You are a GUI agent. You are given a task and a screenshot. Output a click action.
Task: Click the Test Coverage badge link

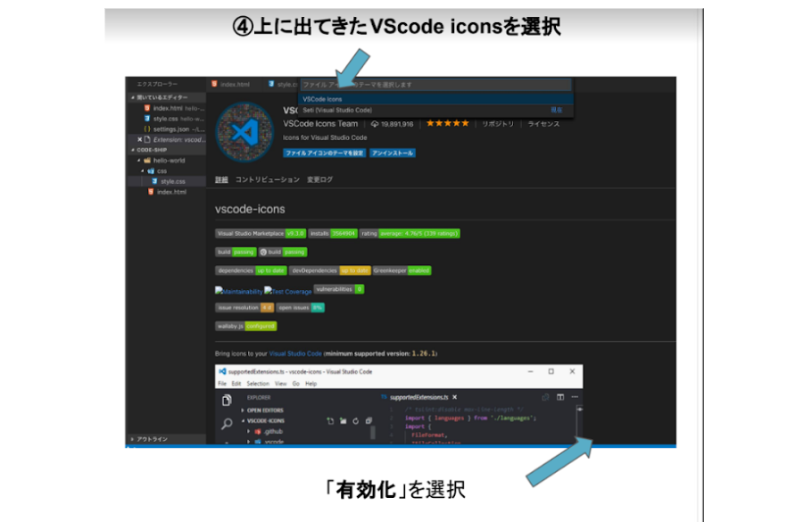pos(288,292)
